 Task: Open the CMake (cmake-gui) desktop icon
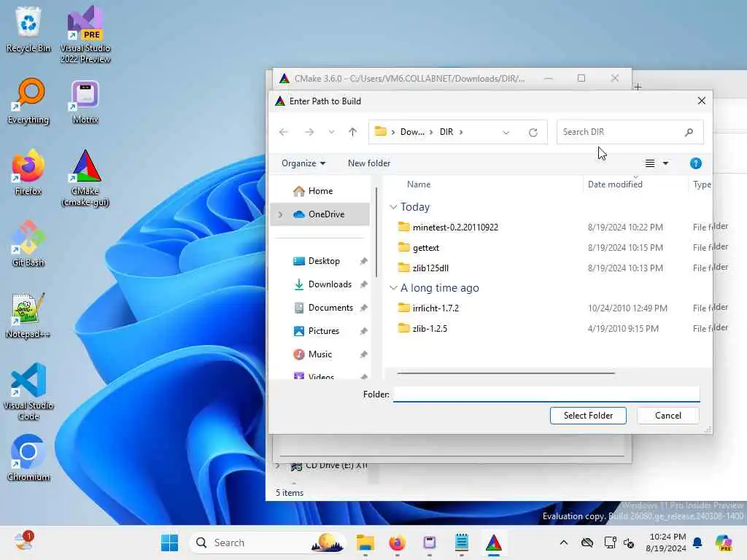pyautogui.click(x=85, y=177)
